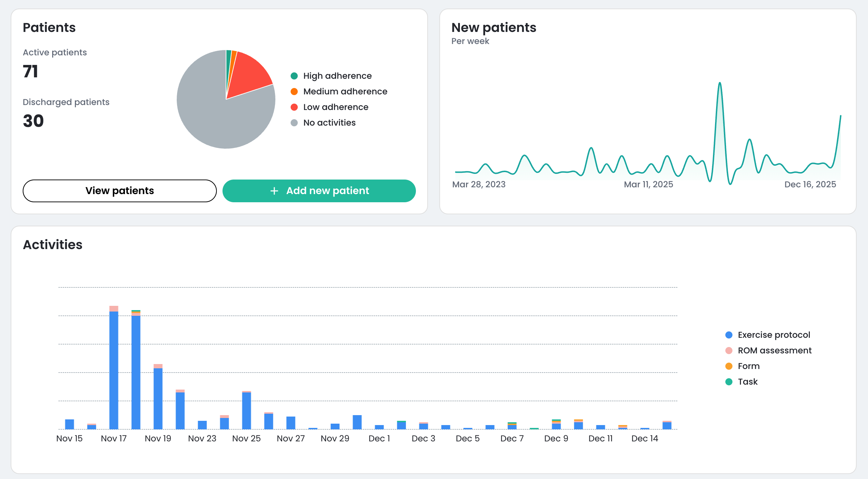Image resolution: width=868 pixels, height=479 pixels.
Task: Click the plus icon on Add new patient
Action: click(x=274, y=191)
